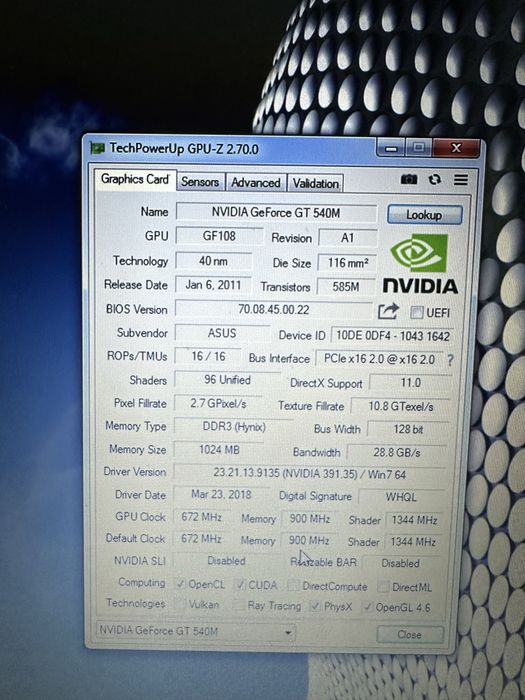Toggle the Ray Tracing checkbox
This screenshot has width=525, height=700.
238,605
